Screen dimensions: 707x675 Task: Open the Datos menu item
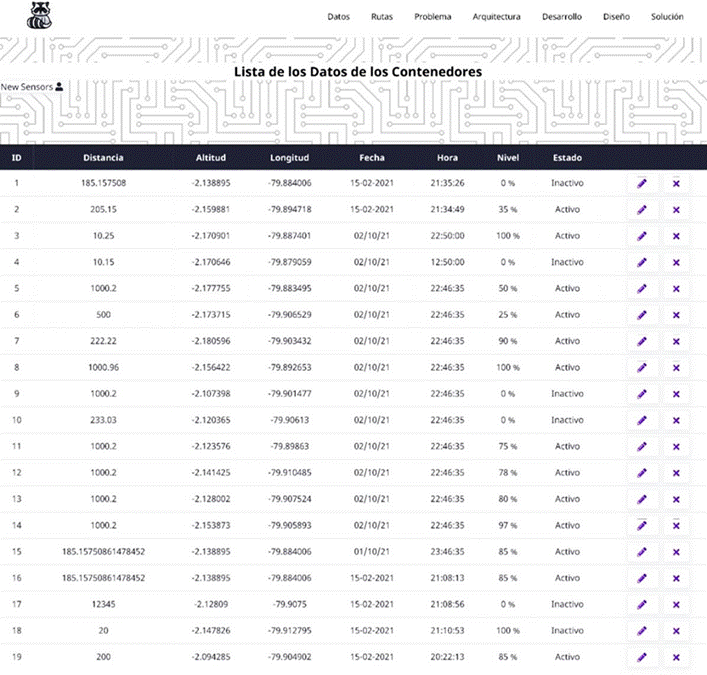[339, 17]
